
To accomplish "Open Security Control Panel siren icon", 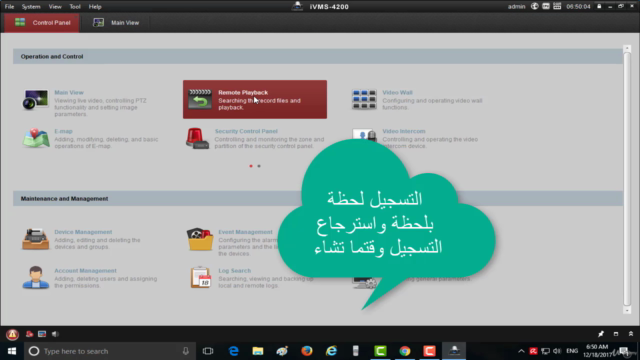I will pyautogui.click(x=197, y=138).
